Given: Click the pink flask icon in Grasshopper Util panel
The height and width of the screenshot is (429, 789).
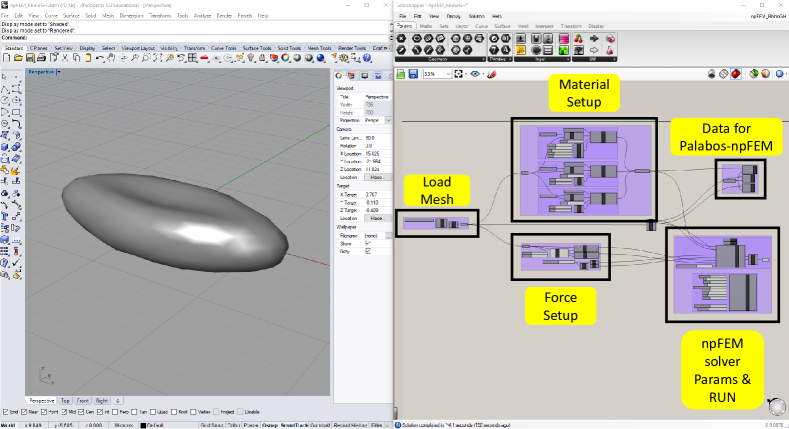Looking at the screenshot, I should tap(610, 50).
